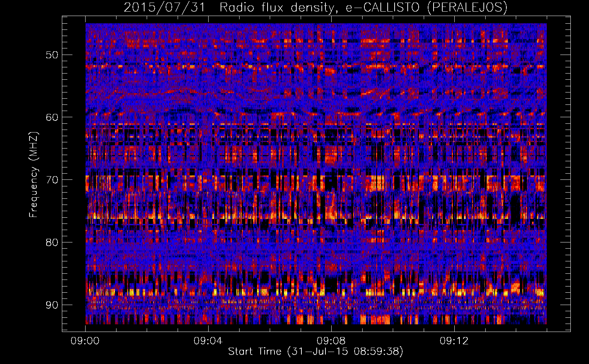589x364 pixels.
Task: Click the Start Time axis label
Action: point(316,352)
